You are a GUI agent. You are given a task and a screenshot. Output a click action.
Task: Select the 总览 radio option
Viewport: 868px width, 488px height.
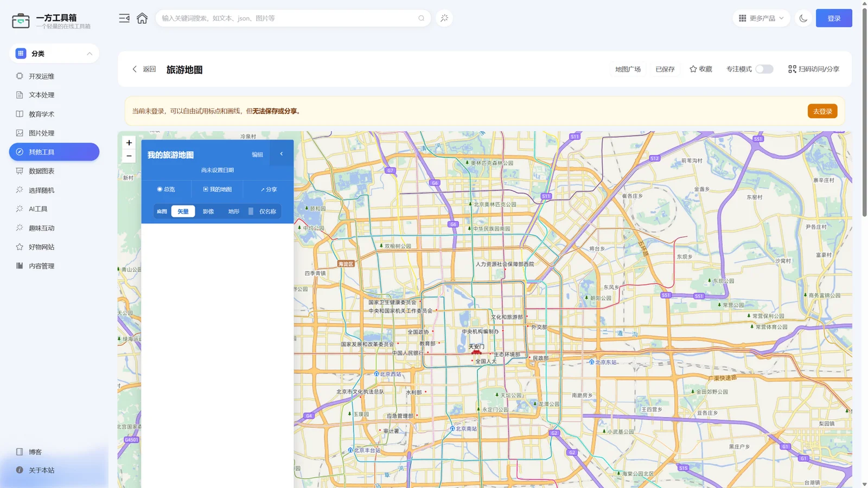point(166,189)
